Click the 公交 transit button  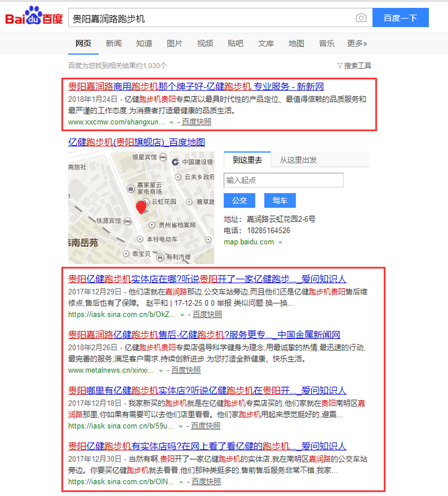click(239, 200)
